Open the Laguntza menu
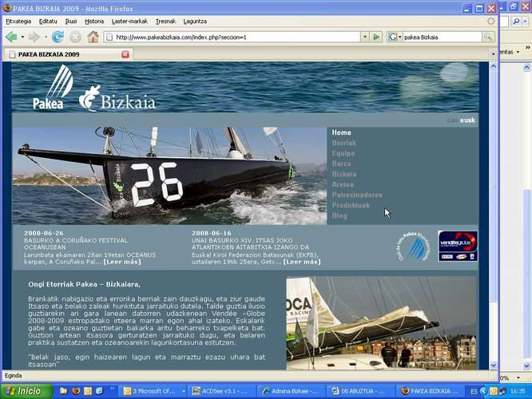 195,21
